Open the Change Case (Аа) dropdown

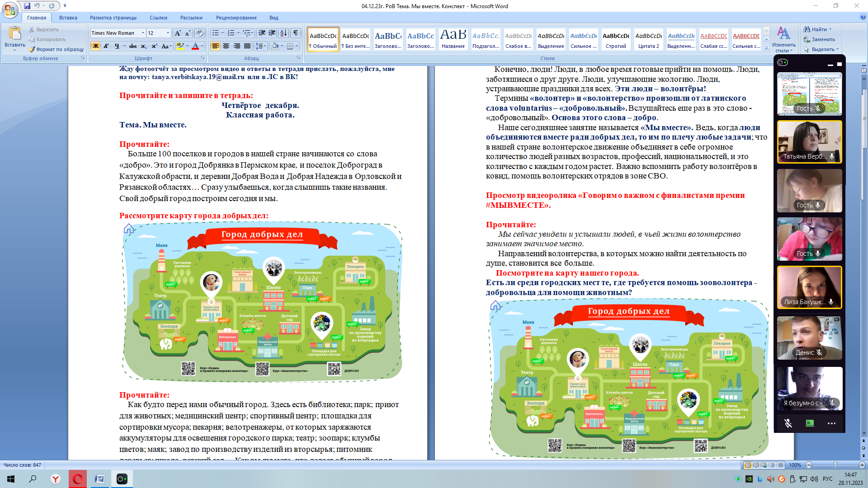pos(166,46)
